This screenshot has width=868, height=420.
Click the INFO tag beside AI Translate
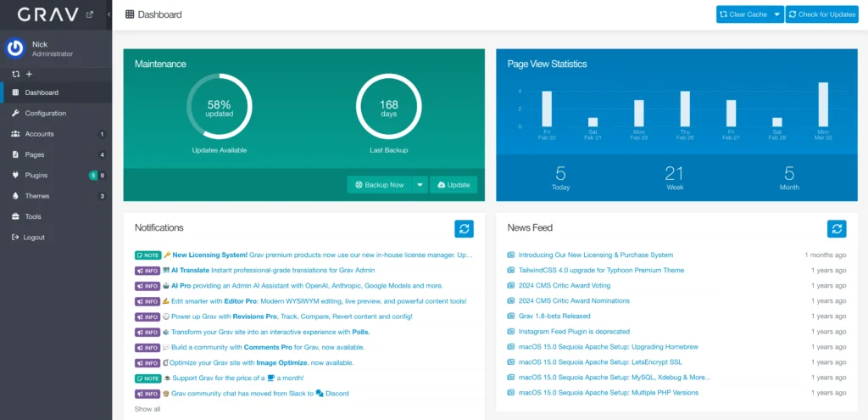tap(147, 271)
